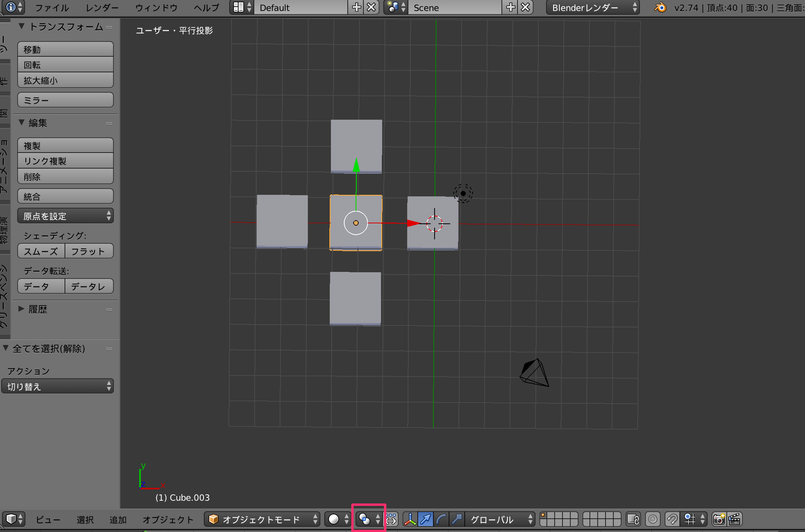
Task: Set shading to フラット
Action: click(x=89, y=251)
